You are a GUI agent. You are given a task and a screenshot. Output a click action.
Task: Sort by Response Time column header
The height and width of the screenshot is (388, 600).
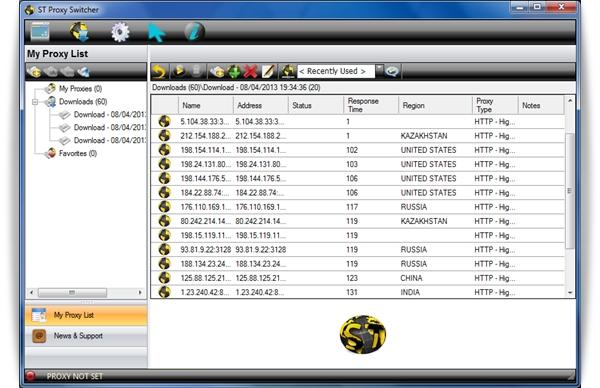click(370, 105)
